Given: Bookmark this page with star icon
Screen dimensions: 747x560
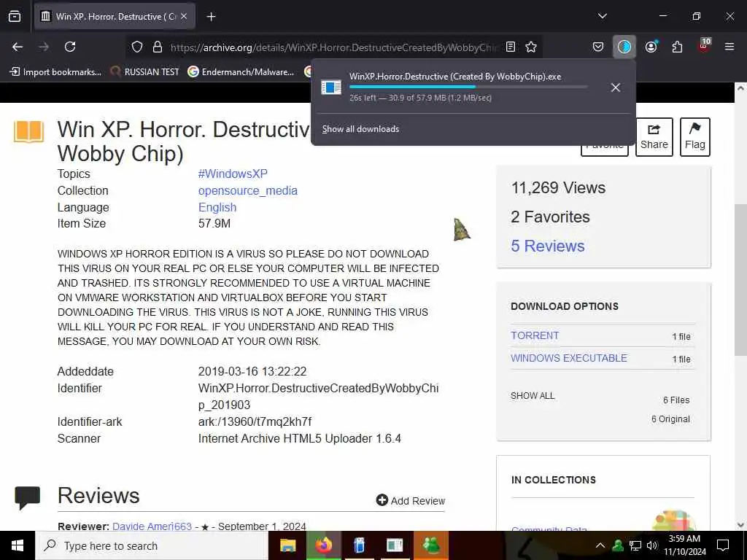Looking at the screenshot, I should click(531, 47).
